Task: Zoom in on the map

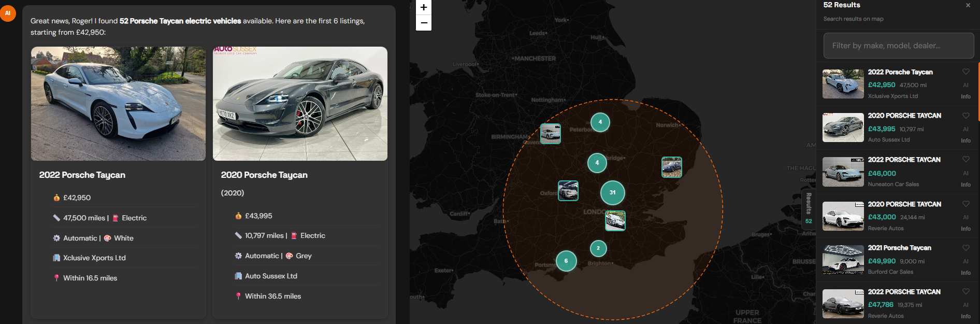Action: [x=424, y=7]
